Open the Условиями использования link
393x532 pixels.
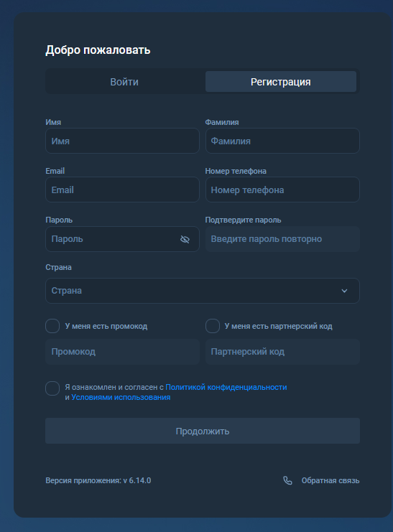(x=121, y=397)
